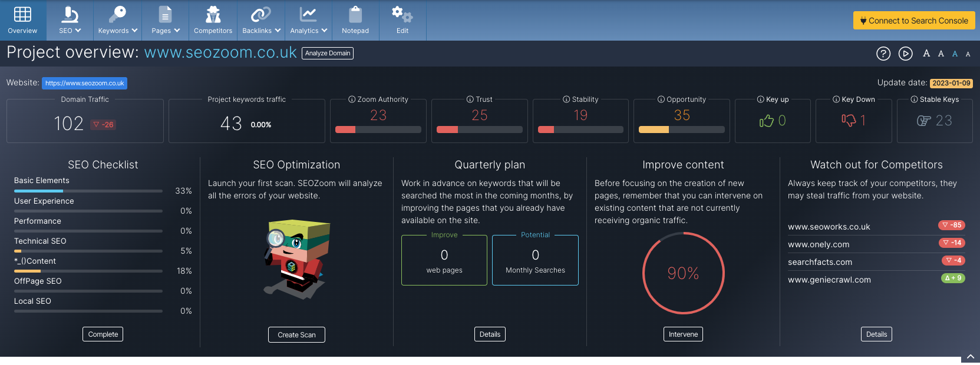Screen dimensions: 980x365
Task: Click the Improve web pages box
Action: point(444,260)
